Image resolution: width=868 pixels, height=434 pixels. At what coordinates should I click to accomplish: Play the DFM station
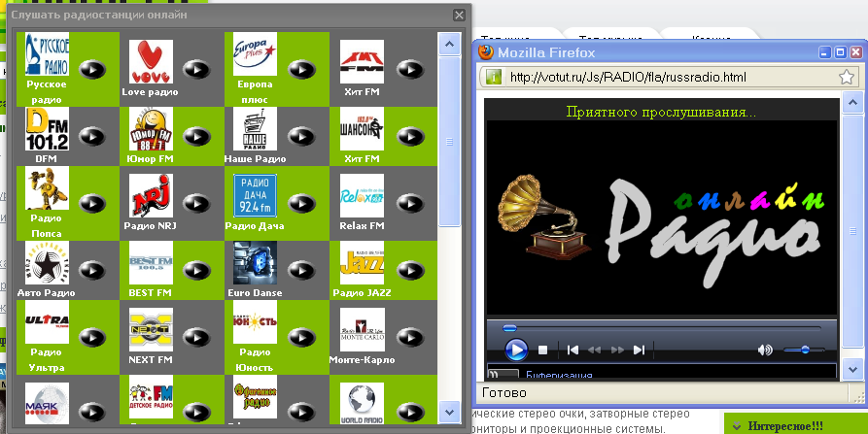(x=92, y=136)
